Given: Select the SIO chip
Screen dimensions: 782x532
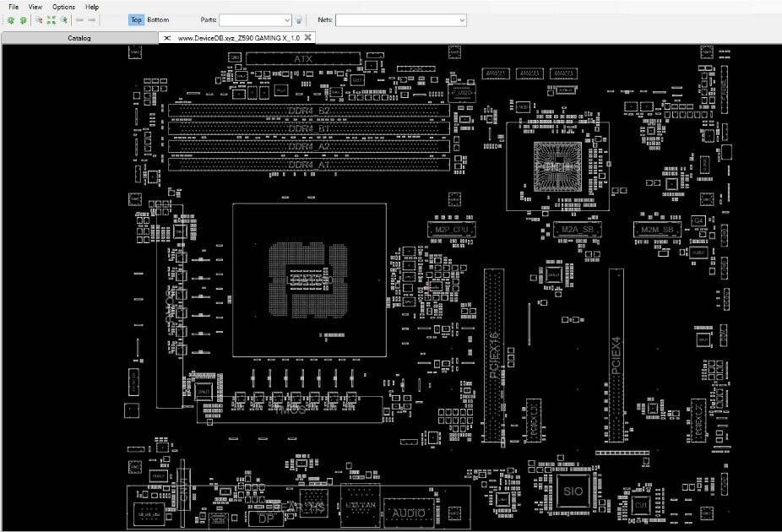Looking at the screenshot, I should (573, 491).
